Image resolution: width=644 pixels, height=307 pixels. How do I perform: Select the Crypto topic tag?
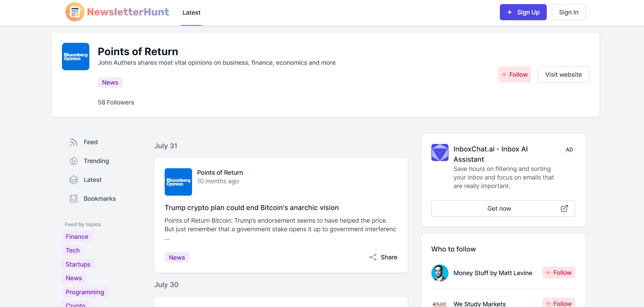pyautogui.click(x=76, y=304)
